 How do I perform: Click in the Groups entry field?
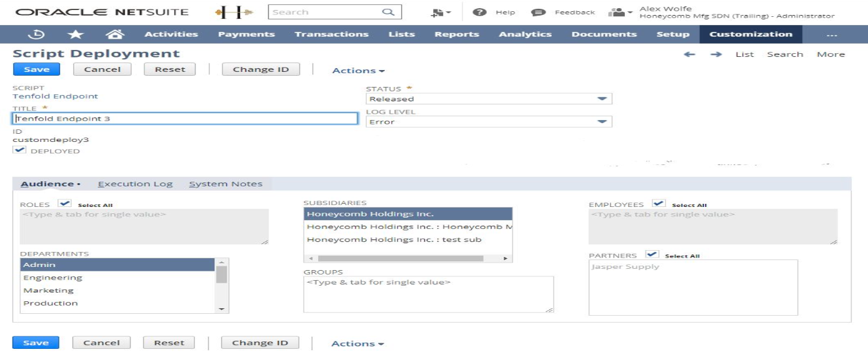pyautogui.click(x=429, y=294)
